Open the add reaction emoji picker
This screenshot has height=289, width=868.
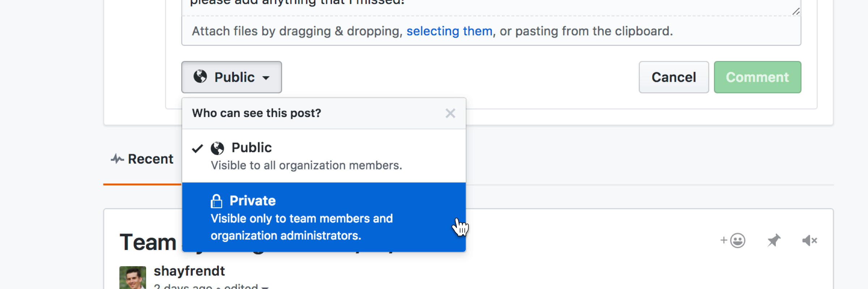click(x=731, y=240)
